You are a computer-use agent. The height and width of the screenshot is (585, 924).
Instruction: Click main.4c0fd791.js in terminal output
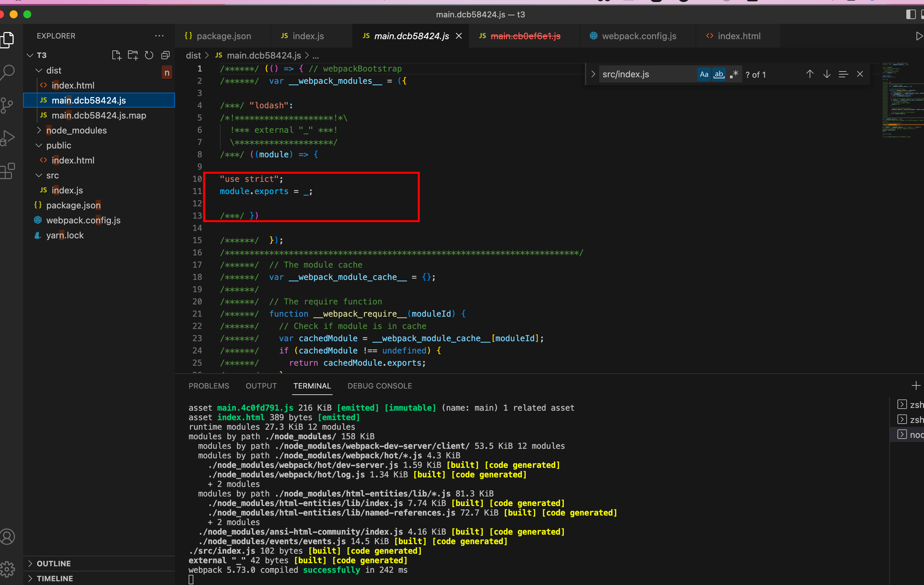(255, 408)
